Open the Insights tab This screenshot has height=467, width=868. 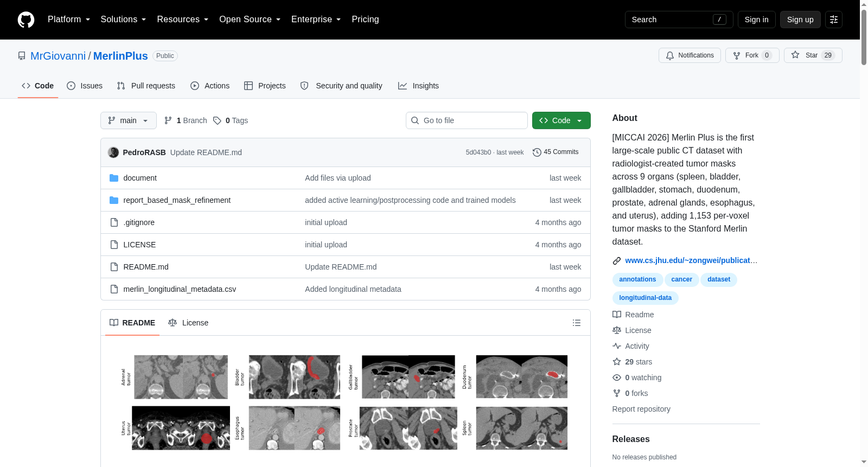click(418, 86)
